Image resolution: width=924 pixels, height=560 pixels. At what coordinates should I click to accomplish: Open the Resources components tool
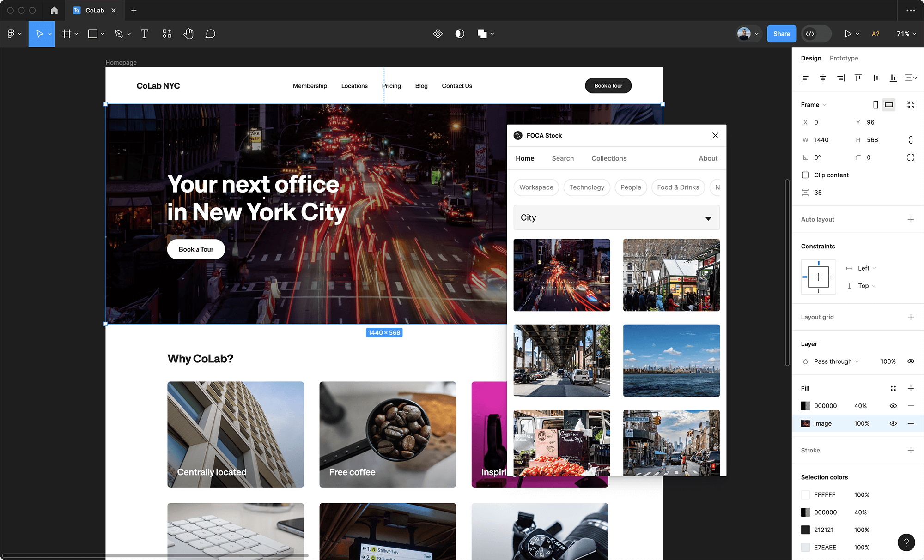(x=167, y=34)
